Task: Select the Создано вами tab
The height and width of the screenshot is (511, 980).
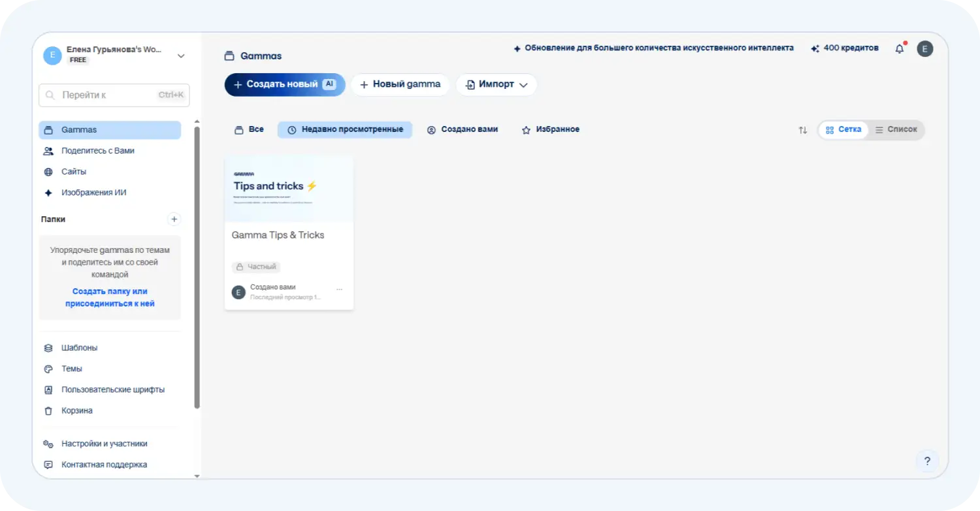Action: (x=463, y=129)
